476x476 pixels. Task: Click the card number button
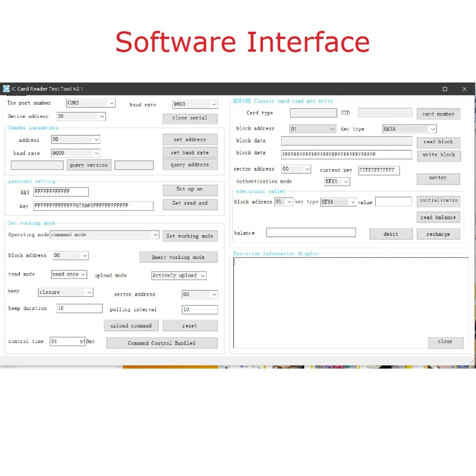pyautogui.click(x=438, y=114)
